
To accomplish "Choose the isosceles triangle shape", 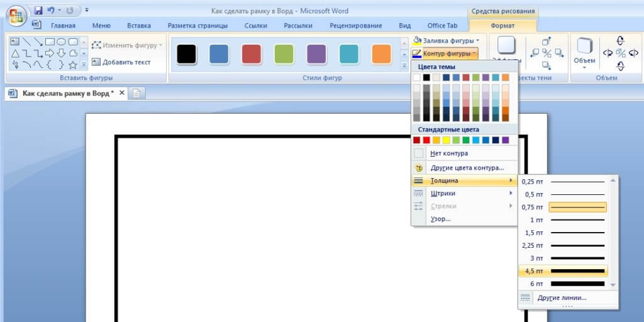I will 16,53.
